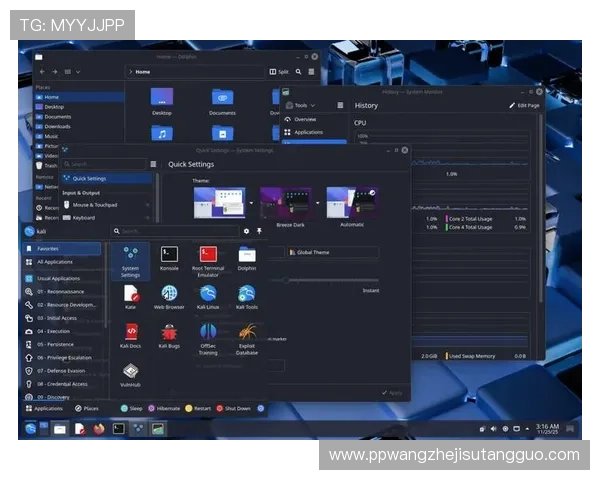Click Edit Page in System Monitor
600x480 pixels.
pos(524,105)
